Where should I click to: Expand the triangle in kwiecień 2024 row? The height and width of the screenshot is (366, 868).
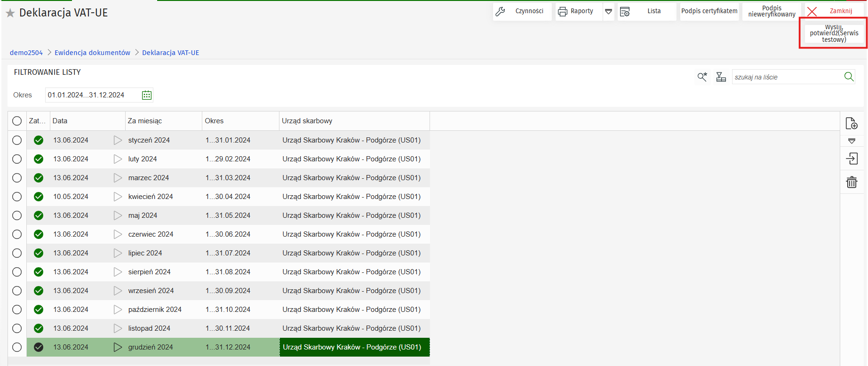(118, 197)
